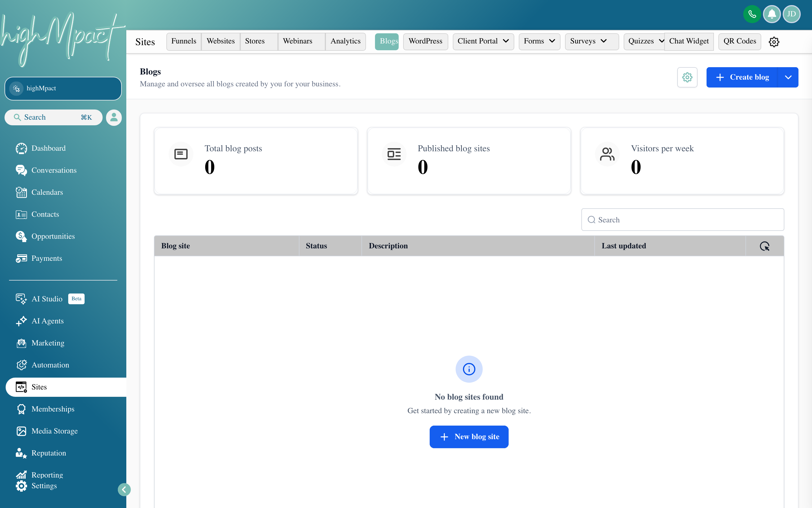The height and width of the screenshot is (508, 812).
Task: Open Settings in the sidebar
Action: [x=36, y=486]
